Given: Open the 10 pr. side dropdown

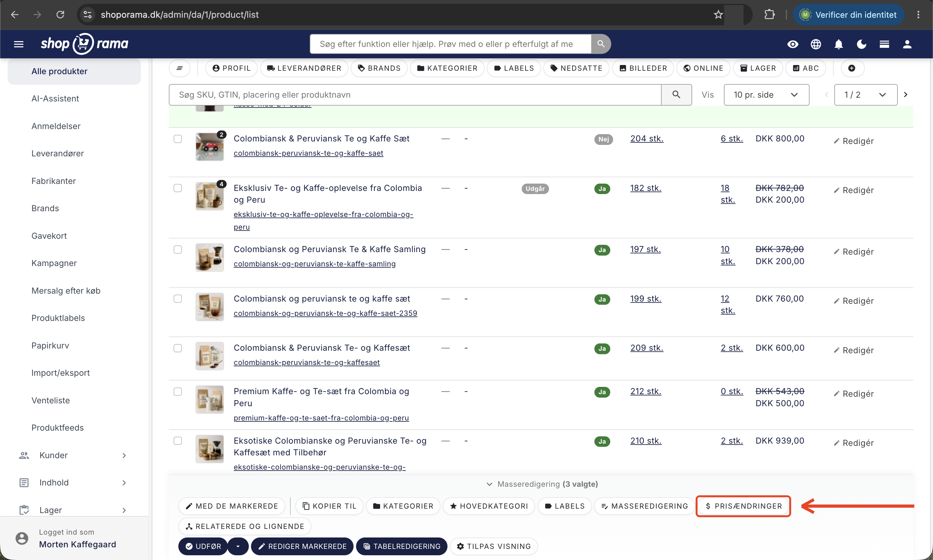Looking at the screenshot, I should point(766,95).
